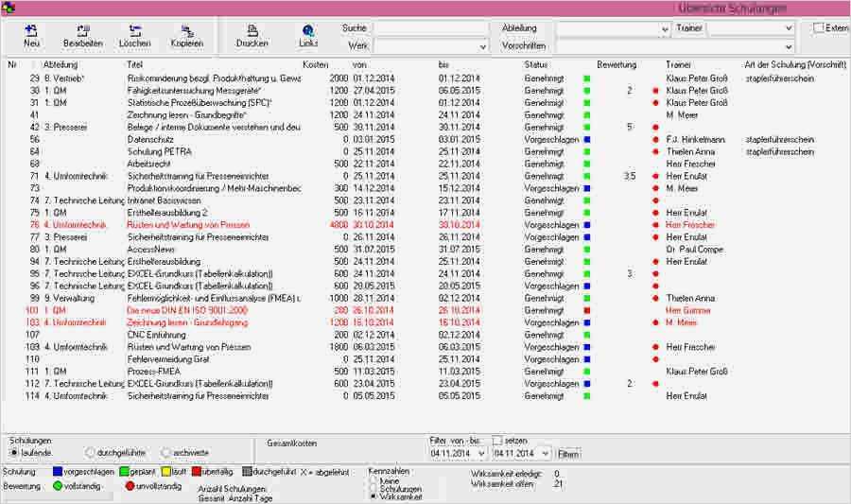Click the Drucken print icon
The width and height of the screenshot is (851, 504).
[252, 31]
